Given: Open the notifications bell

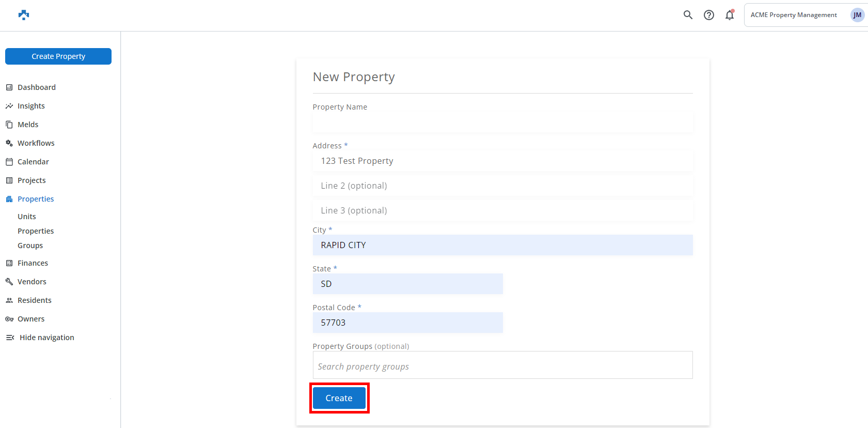Looking at the screenshot, I should click(x=730, y=15).
